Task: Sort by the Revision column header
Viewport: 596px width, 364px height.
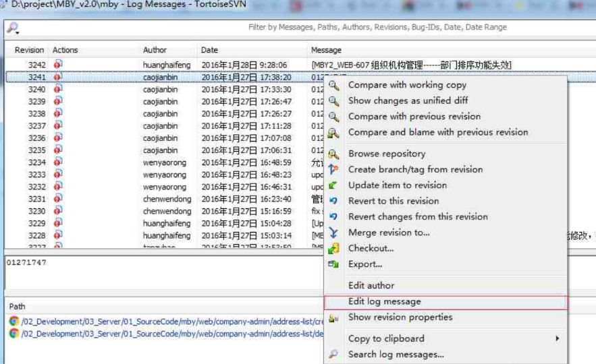Action: (x=29, y=50)
